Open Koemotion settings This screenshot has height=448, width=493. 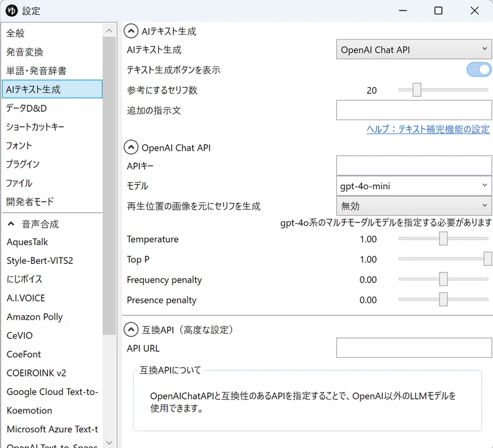click(52, 410)
